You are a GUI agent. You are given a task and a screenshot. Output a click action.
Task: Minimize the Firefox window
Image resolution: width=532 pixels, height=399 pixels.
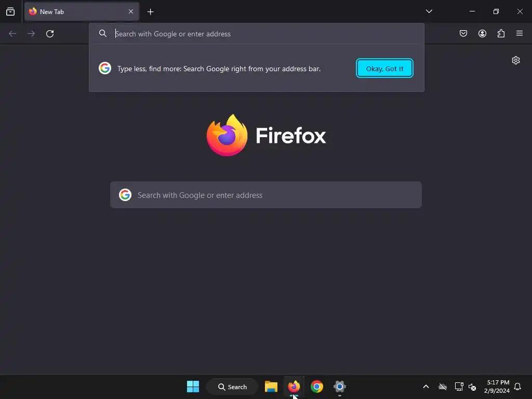[472, 11]
